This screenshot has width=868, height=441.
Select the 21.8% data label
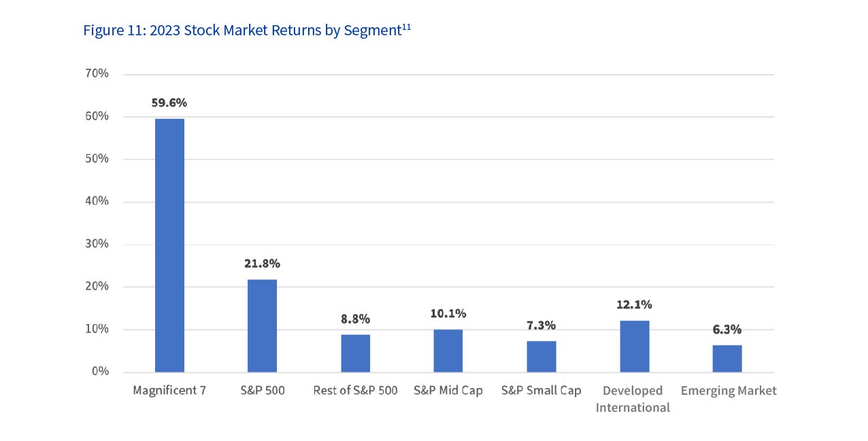pos(262,264)
